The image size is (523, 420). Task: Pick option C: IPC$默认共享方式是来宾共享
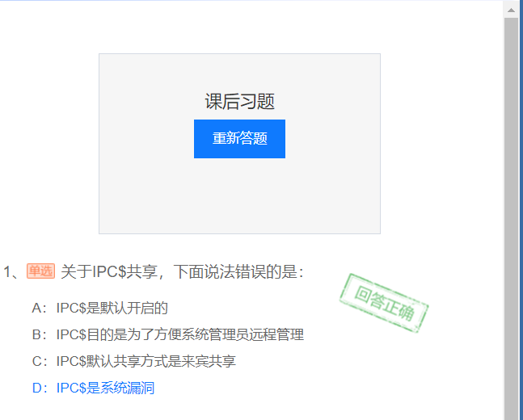(133, 361)
